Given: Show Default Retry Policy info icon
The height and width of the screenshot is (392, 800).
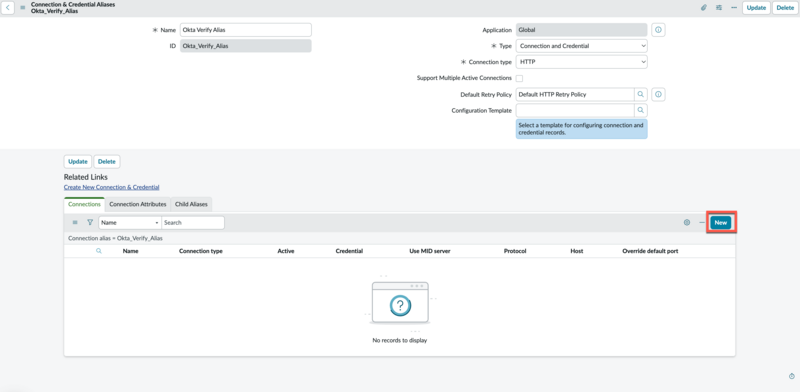Looking at the screenshot, I should (658, 94).
